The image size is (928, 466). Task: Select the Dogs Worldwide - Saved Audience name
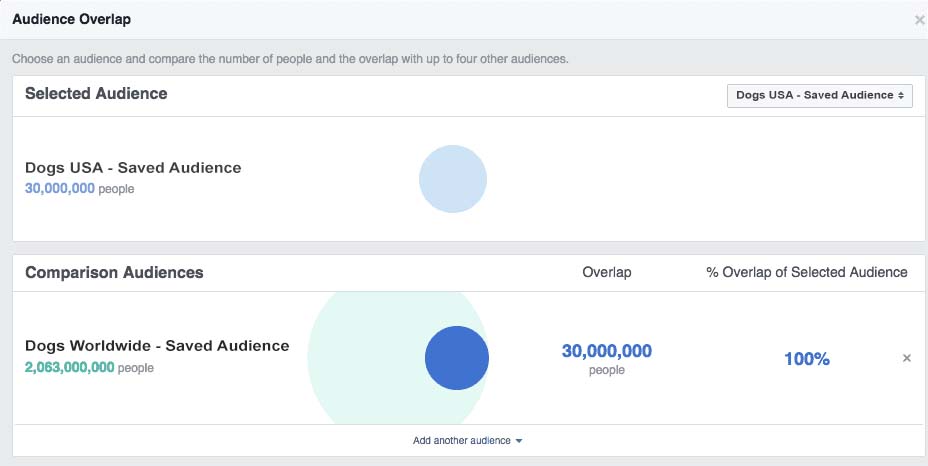click(157, 346)
